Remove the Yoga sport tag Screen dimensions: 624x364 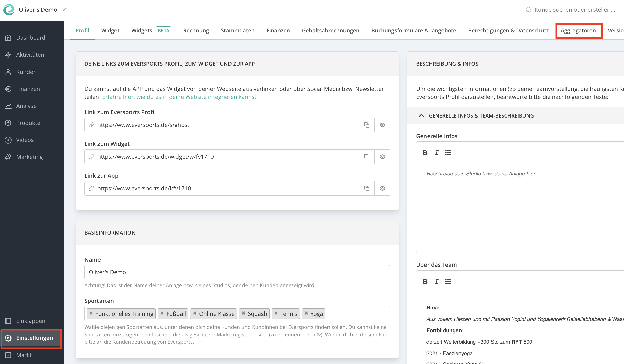point(306,313)
